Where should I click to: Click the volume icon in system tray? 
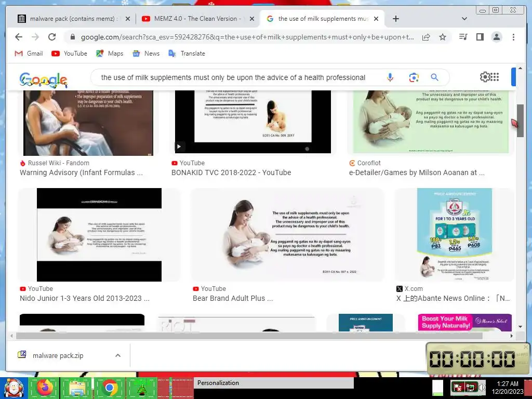click(x=482, y=388)
